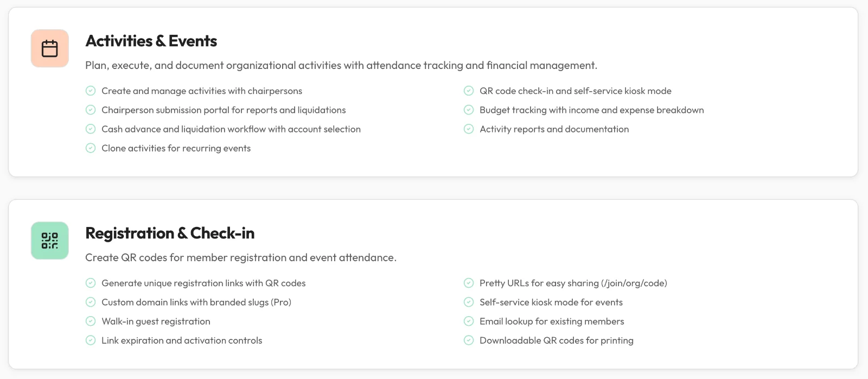Click checkmark icon next to Link expiration and activation controls
868x379 pixels.
pos(91,340)
